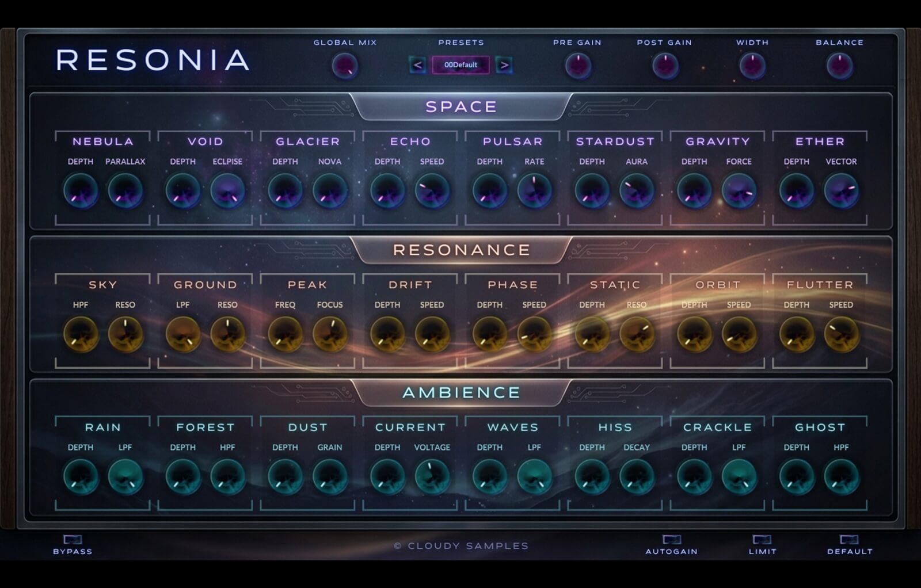921x588 pixels.
Task: Click the Ground LPF knob
Action: tap(183, 334)
